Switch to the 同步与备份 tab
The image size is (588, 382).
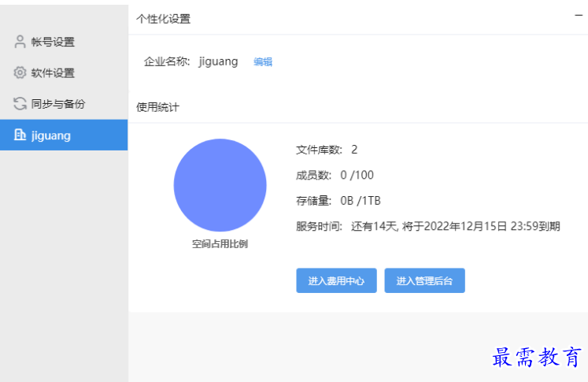64,103
